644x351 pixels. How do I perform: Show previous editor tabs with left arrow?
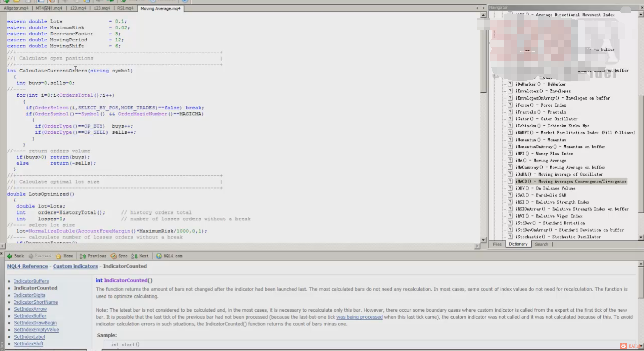[477, 8]
